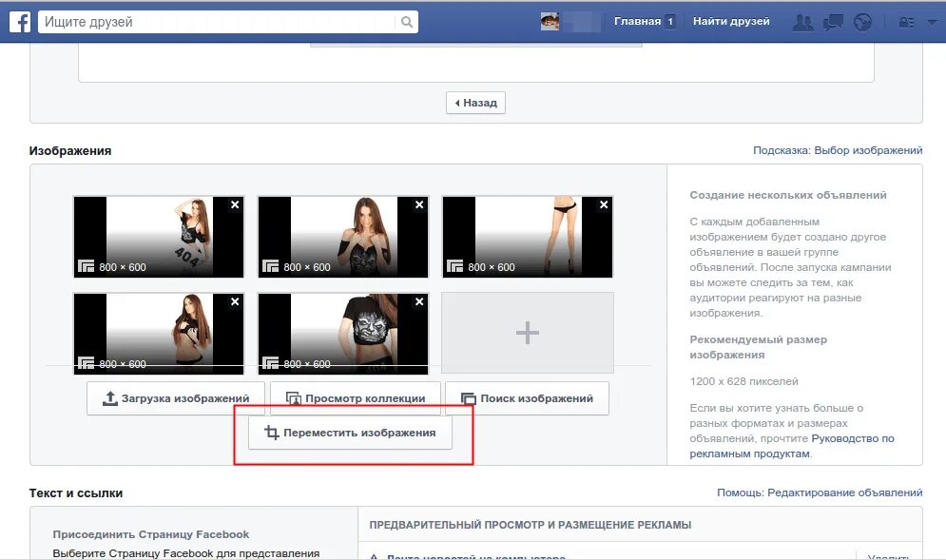Viewport: 946px width, 560px height.
Task: Remove the first image in bottom row
Action: 235,301
